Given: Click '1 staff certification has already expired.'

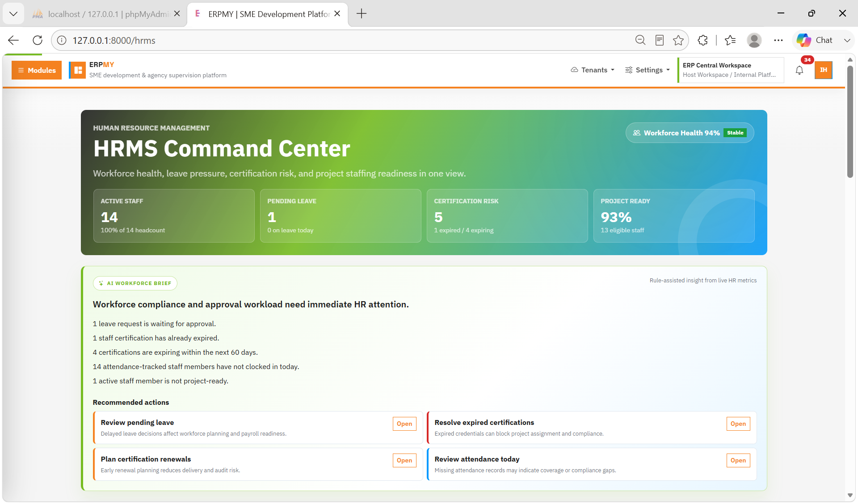Looking at the screenshot, I should pyautogui.click(x=156, y=338).
